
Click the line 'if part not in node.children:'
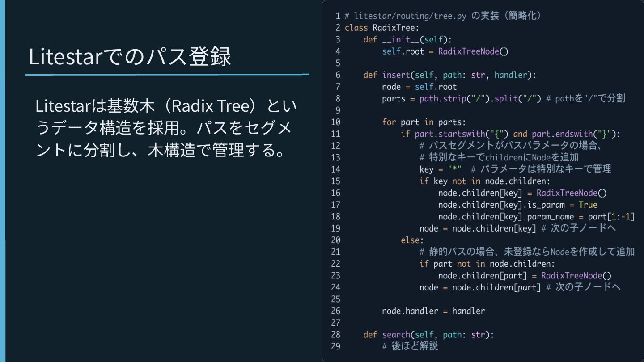click(487, 264)
